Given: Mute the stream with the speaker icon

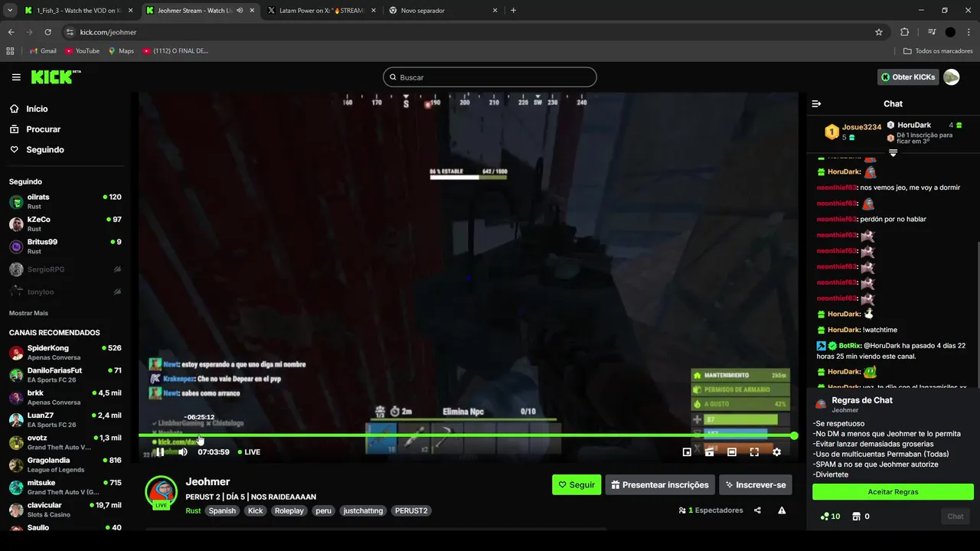Looking at the screenshot, I should [x=182, y=452].
